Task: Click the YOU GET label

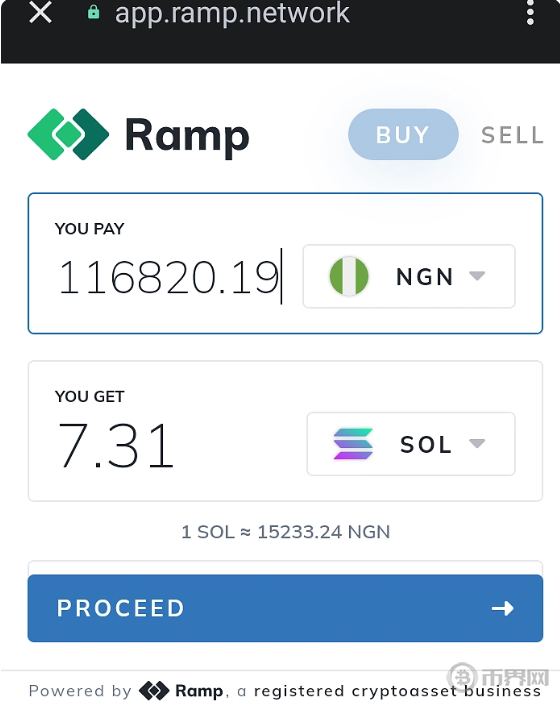Action: point(89,397)
